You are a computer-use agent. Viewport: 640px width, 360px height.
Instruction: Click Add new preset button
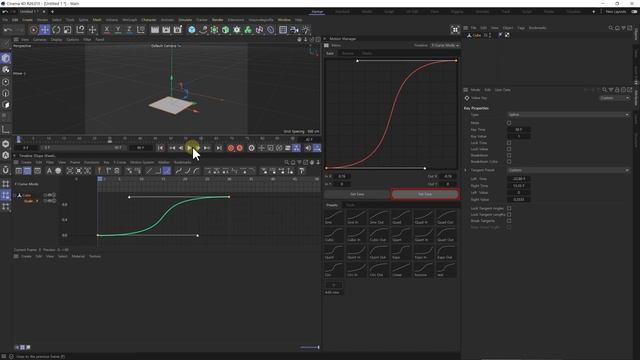click(x=333, y=285)
